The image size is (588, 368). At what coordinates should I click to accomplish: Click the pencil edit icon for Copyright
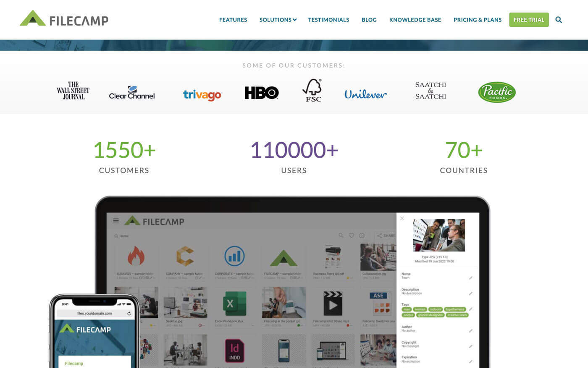point(470,347)
